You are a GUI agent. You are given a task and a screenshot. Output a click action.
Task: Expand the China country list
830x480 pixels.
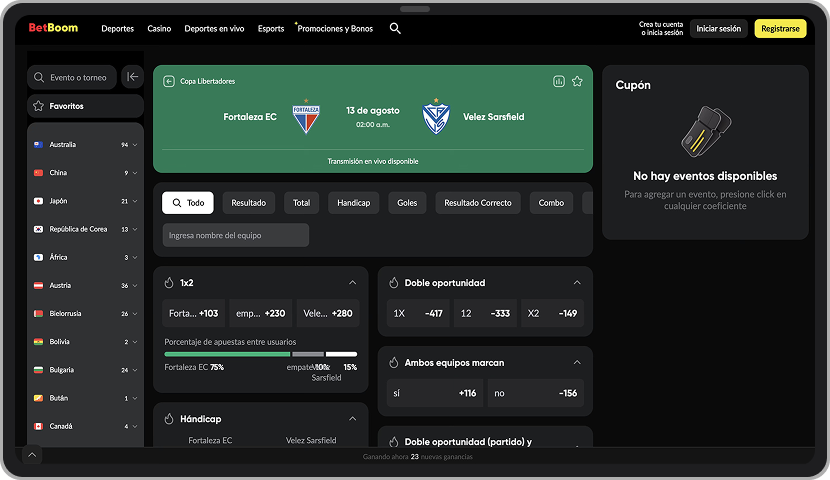135,173
